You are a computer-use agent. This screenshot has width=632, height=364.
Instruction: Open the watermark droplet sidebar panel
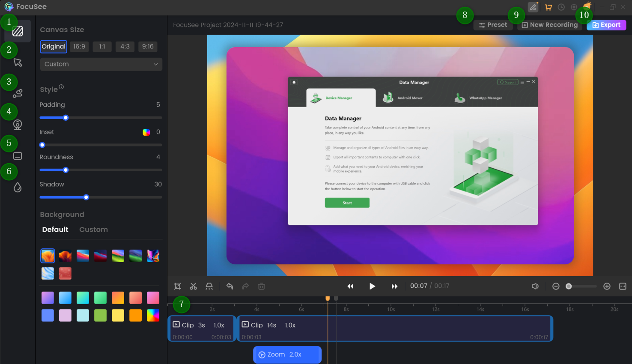tap(18, 187)
